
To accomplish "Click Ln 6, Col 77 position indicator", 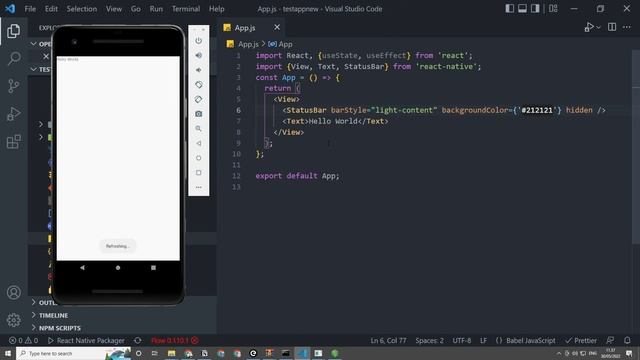I will click(x=388, y=340).
